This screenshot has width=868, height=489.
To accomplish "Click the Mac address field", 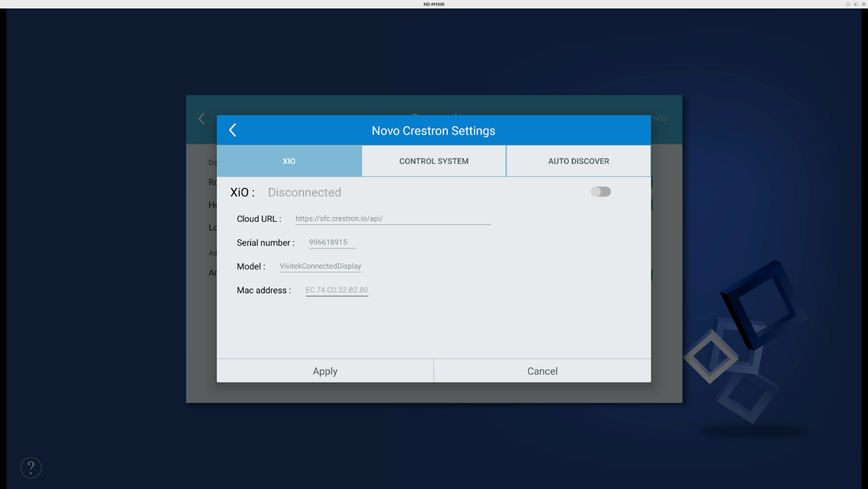I will click(x=336, y=290).
